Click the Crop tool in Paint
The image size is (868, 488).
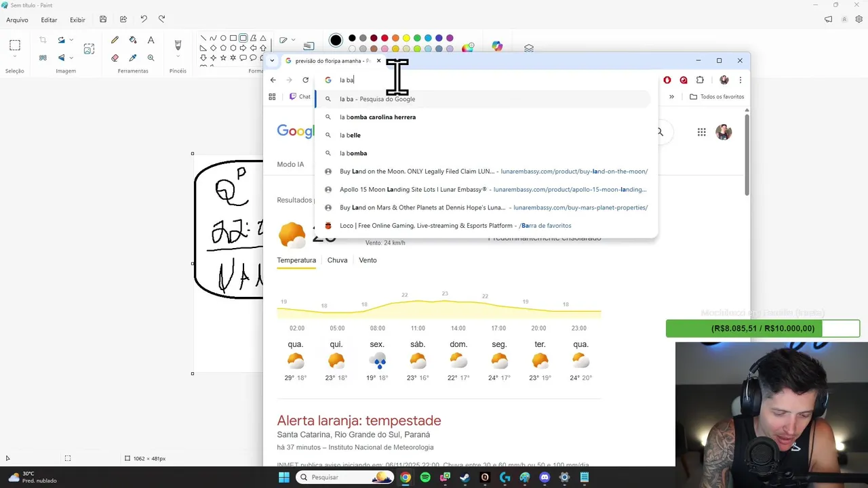[x=43, y=40]
